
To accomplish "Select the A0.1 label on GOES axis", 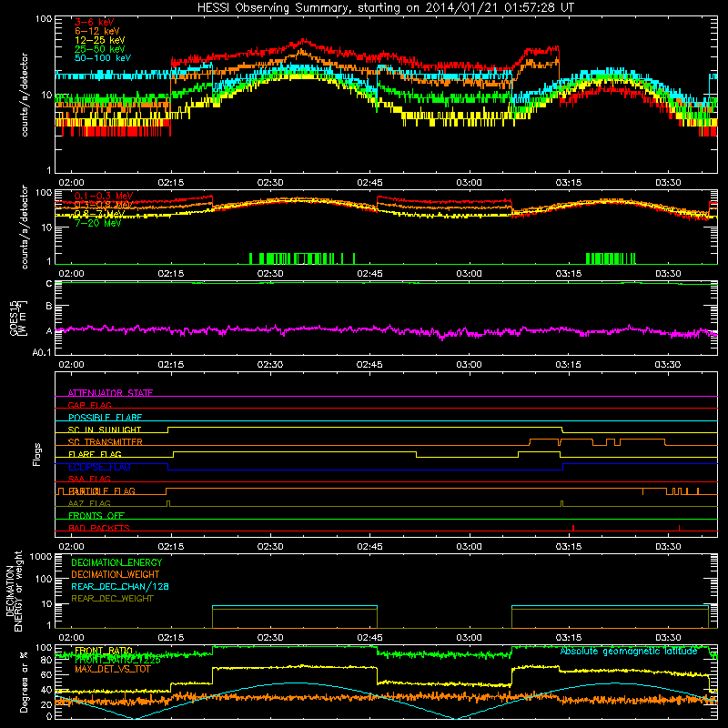I will pos(42,353).
